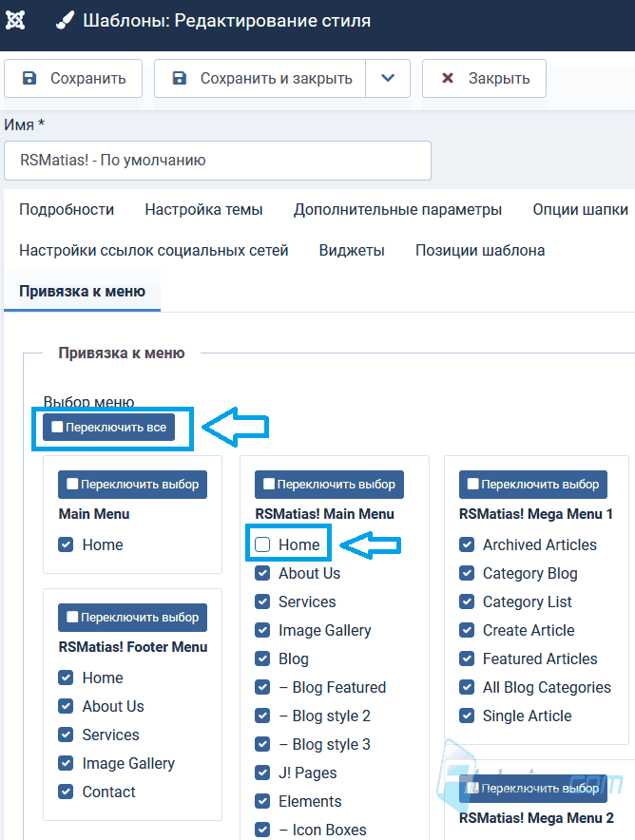Uncheck the Icon Boxes checkbox

262,830
